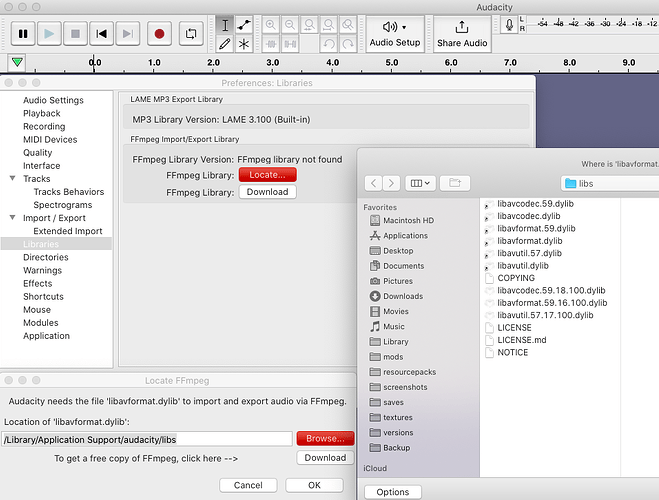Screen dimensions: 659x500
Task: Click the Redo arrow icon
Action: 348,44
